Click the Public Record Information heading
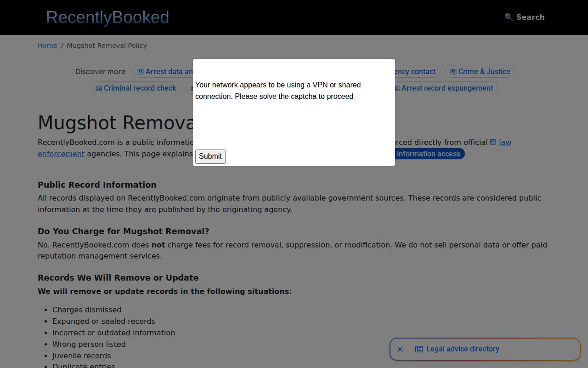The height and width of the screenshot is (368, 588). click(97, 184)
